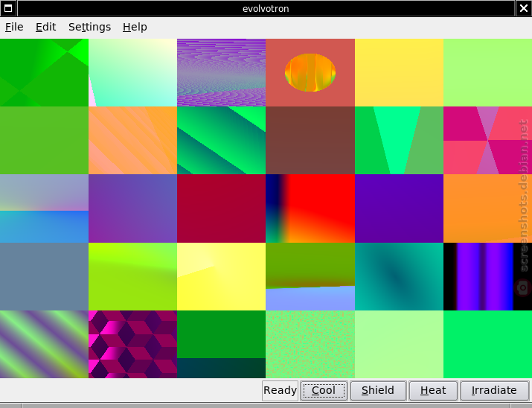Close the evolvotron window
The image size is (532, 408).
click(524, 8)
